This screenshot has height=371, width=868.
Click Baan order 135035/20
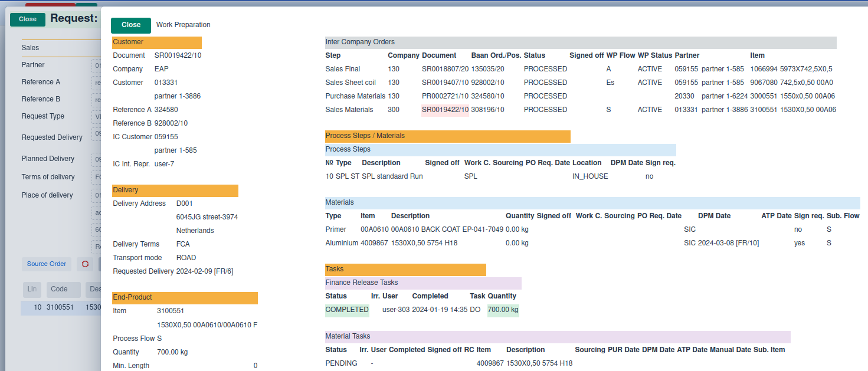487,69
